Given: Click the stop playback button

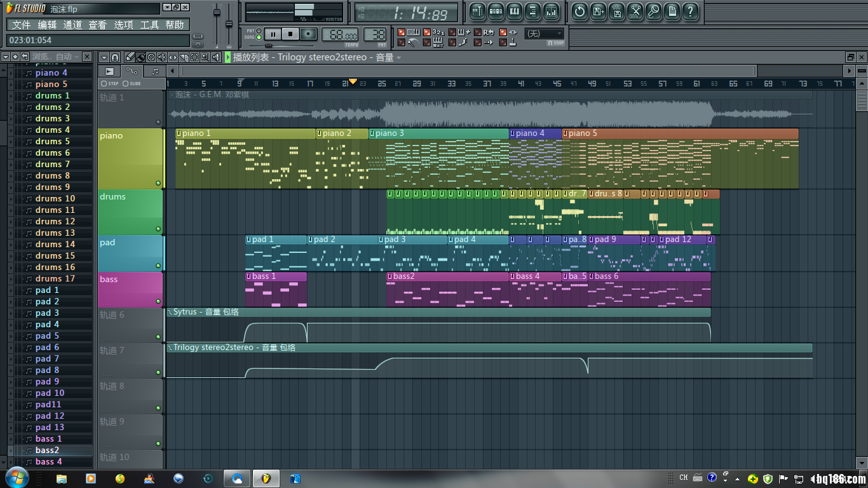Looking at the screenshot, I should [290, 34].
